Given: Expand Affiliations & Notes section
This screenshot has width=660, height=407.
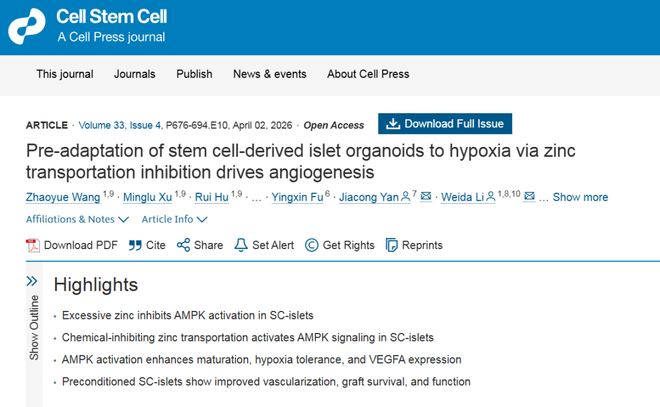Looking at the screenshot, I should [x=77, y=219].
